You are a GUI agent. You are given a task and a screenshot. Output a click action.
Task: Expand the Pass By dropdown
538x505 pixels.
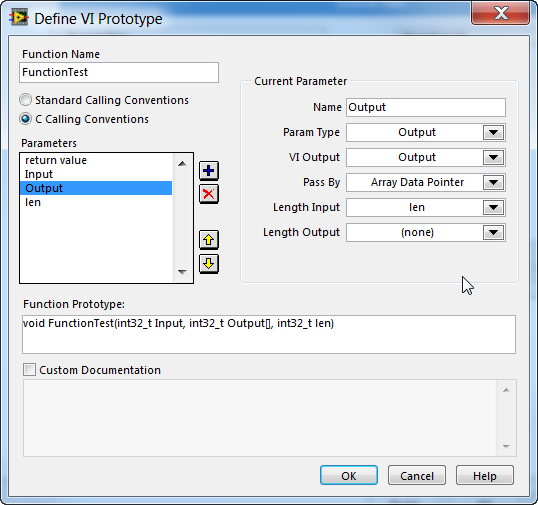[x=493, y=183]
